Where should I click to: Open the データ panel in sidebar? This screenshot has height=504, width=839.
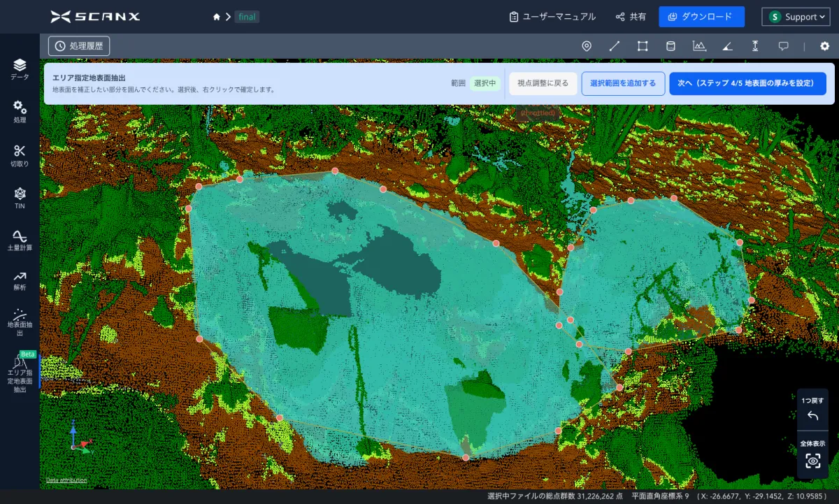coord(20,69)
